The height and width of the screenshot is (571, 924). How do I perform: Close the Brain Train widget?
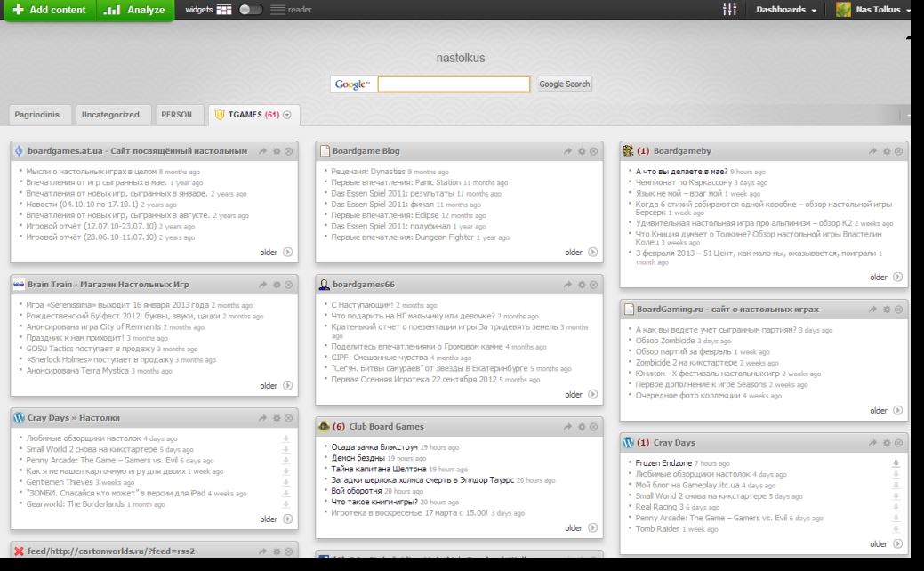[x=289, y=285]
